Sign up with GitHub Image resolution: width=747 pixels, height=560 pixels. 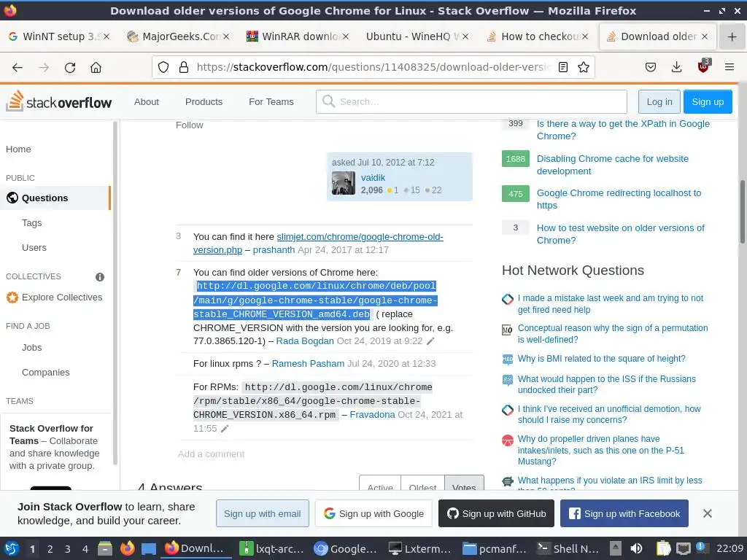(x=496, y=513)
